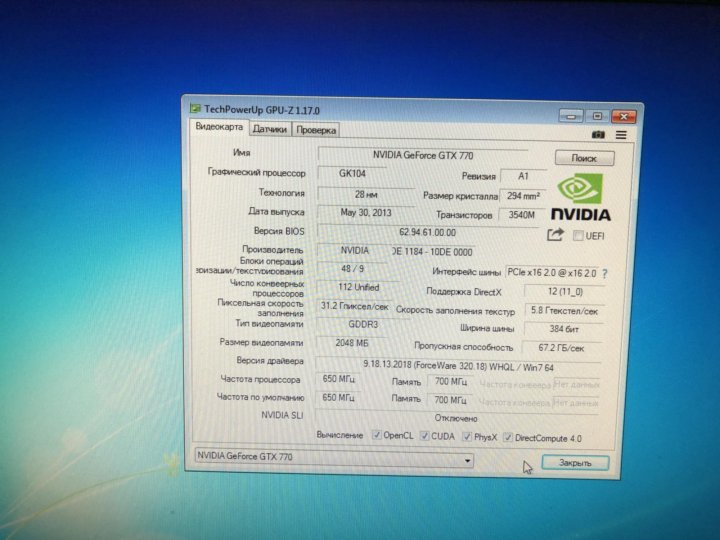
Task: Click the 48 / 9 ROPs/TMUs value
Action: (x=352, y=269)
